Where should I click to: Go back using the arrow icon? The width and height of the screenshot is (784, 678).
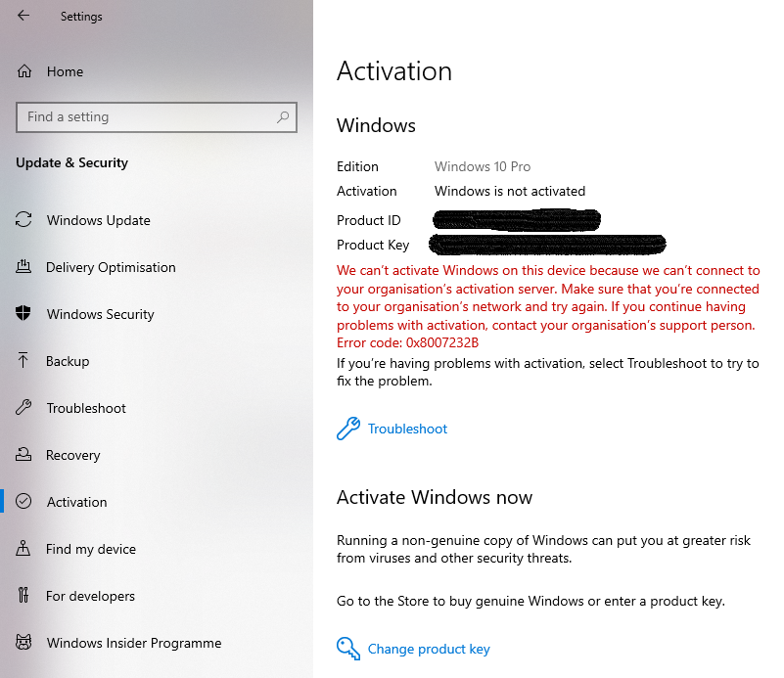pos(23,16)
